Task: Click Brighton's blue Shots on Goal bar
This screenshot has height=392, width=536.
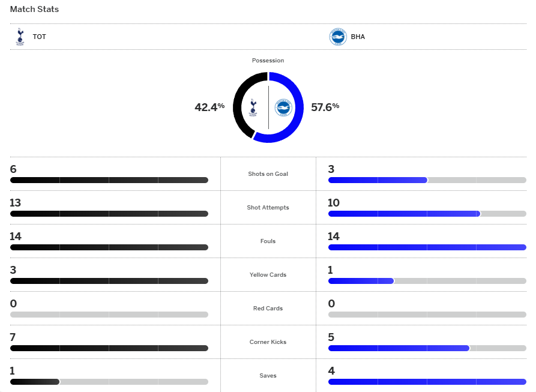Action: coord(377,180)
